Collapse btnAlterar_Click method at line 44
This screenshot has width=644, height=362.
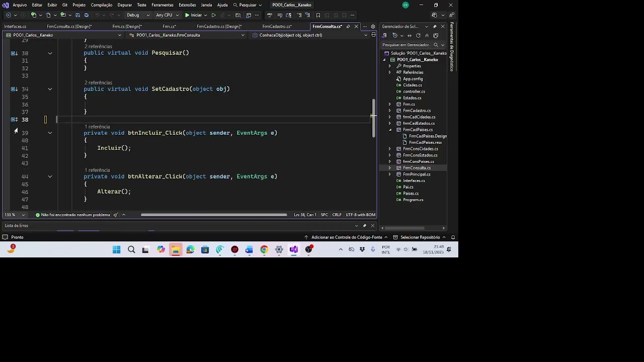click(x=50, y=176)
